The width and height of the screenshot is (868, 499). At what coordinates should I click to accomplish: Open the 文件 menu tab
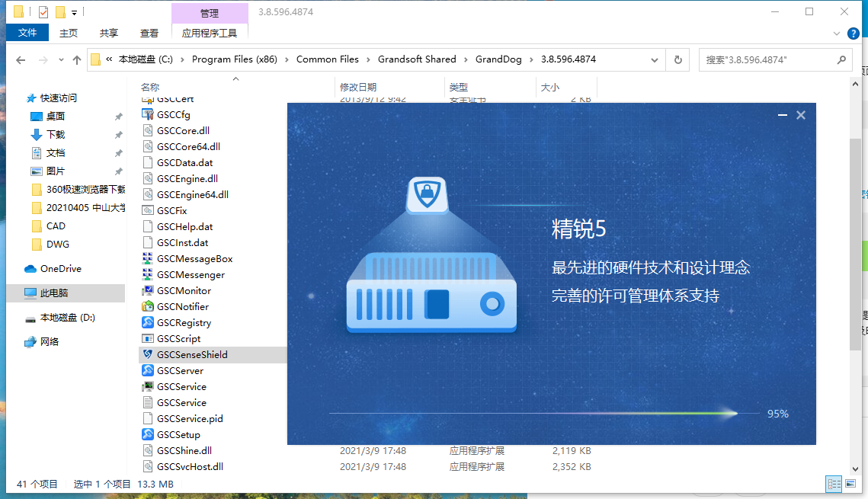pyautogui.click(x=27, y=33)
